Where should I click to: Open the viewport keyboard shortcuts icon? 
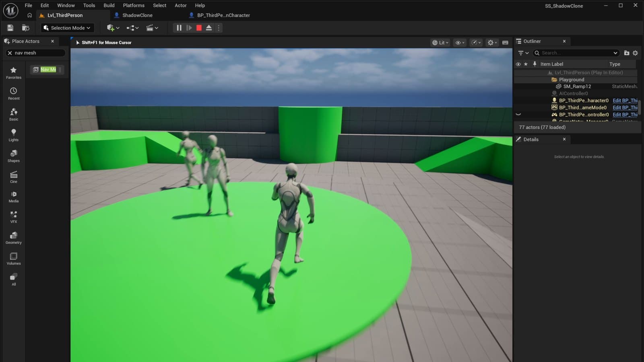pyautogui.click(x=506, y=43)
